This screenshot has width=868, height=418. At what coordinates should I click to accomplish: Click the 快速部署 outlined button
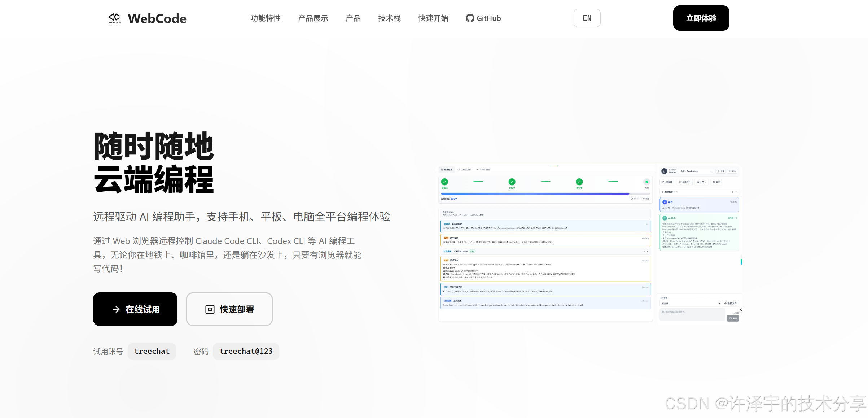click(229, 309)
